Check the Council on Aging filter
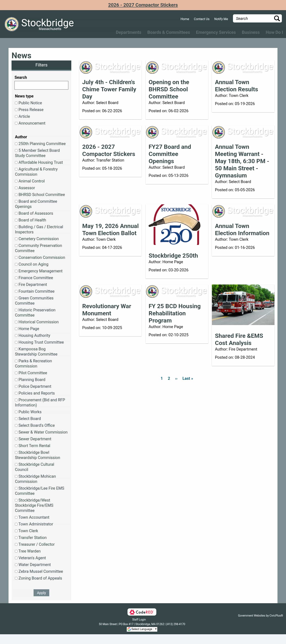Image resolution: width=286 pixels, height=644 pixels. click(16, 264)
